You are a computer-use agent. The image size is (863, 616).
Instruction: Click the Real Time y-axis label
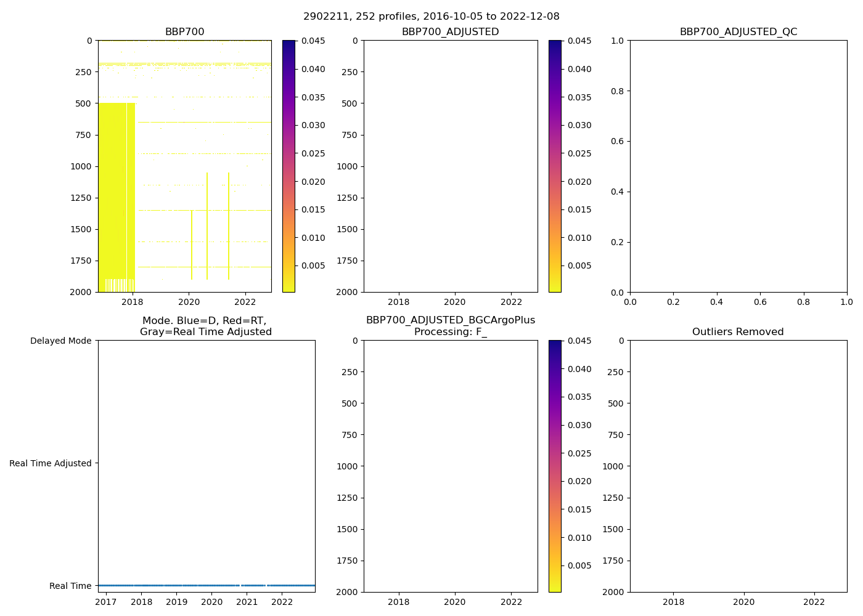[x=70, y=586]
